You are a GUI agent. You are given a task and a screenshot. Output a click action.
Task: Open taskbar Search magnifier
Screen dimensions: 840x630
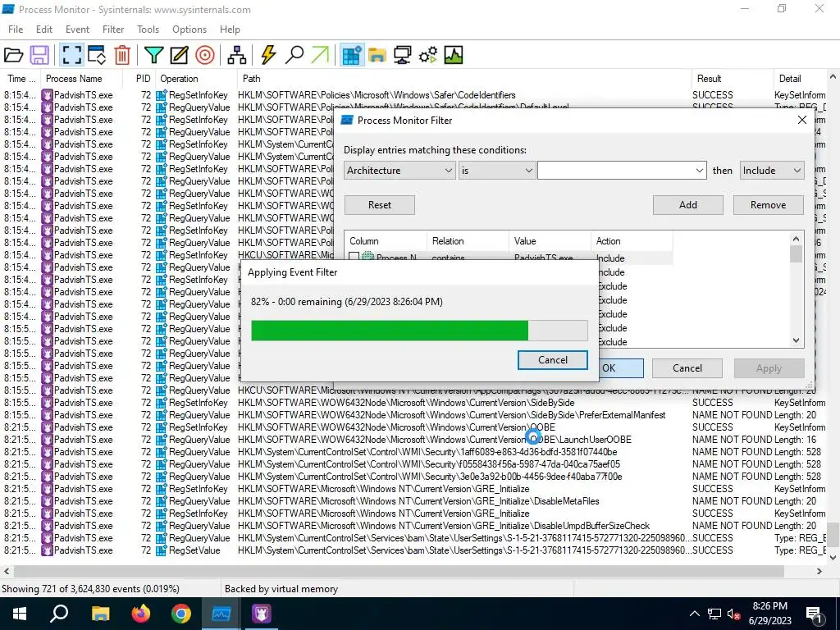[x=59, y=614]
